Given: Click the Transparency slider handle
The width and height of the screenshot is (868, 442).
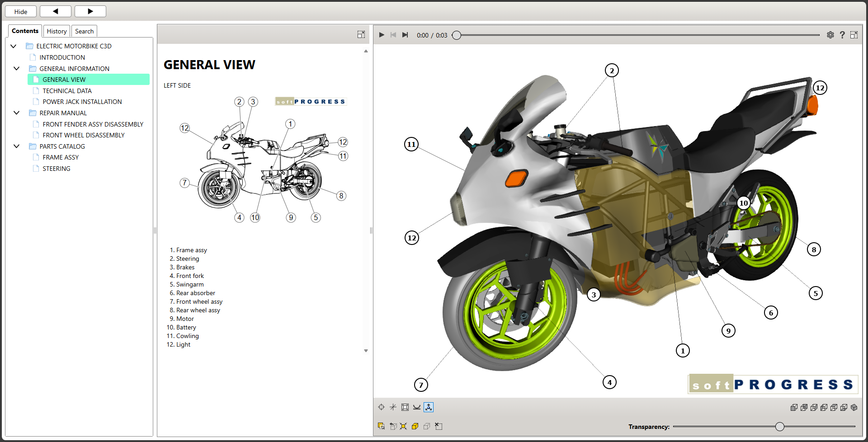Looking at the screenshot, I should tap(780, 426).
